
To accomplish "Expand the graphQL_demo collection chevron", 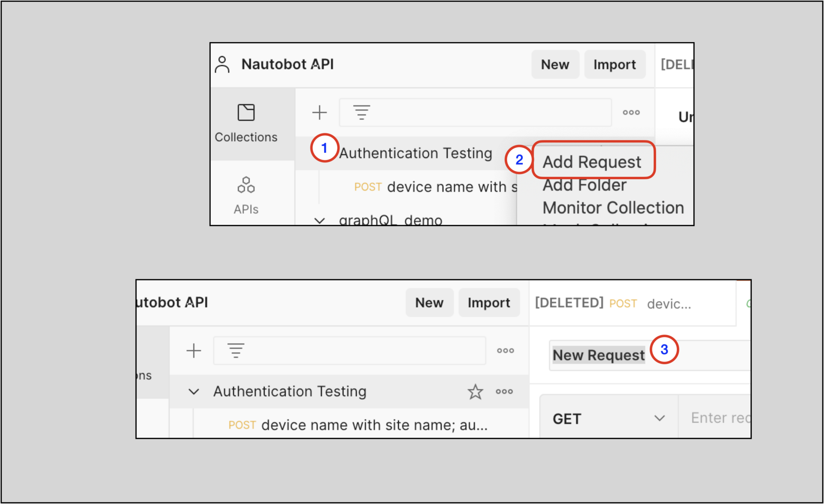I will pos(319,220).
